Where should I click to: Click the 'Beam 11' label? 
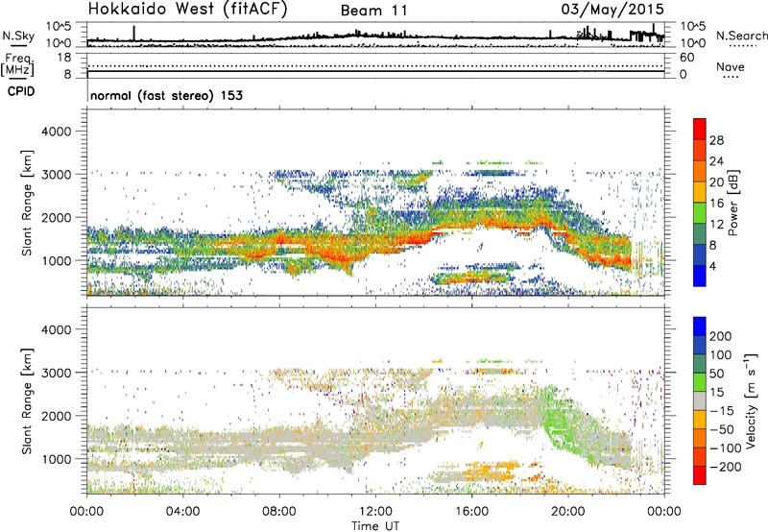click(x=374, y=11)
